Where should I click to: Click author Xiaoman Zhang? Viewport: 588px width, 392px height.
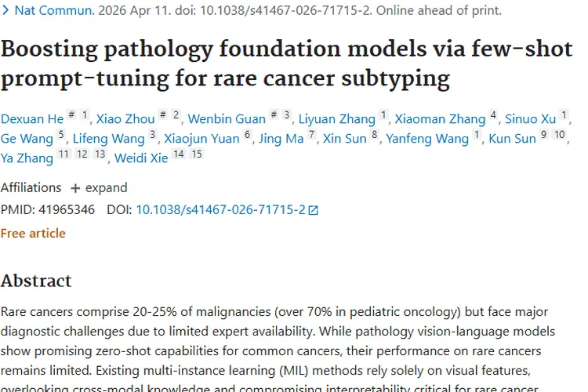point(440,119)
